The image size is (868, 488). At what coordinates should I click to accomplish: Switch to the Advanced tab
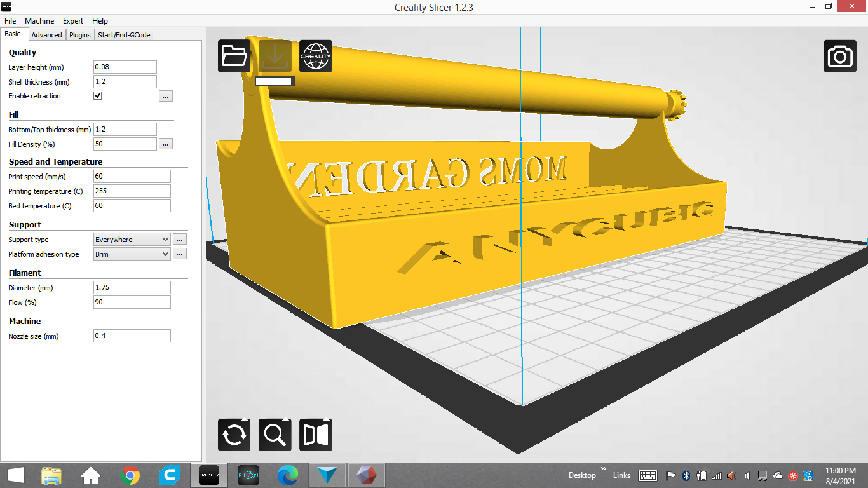[x=46, y=35]
